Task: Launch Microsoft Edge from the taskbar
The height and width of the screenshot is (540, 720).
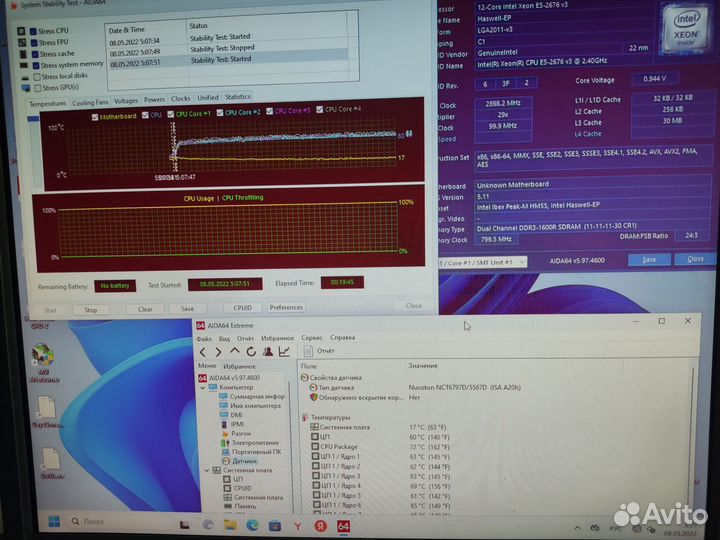Action: [252, 525]
